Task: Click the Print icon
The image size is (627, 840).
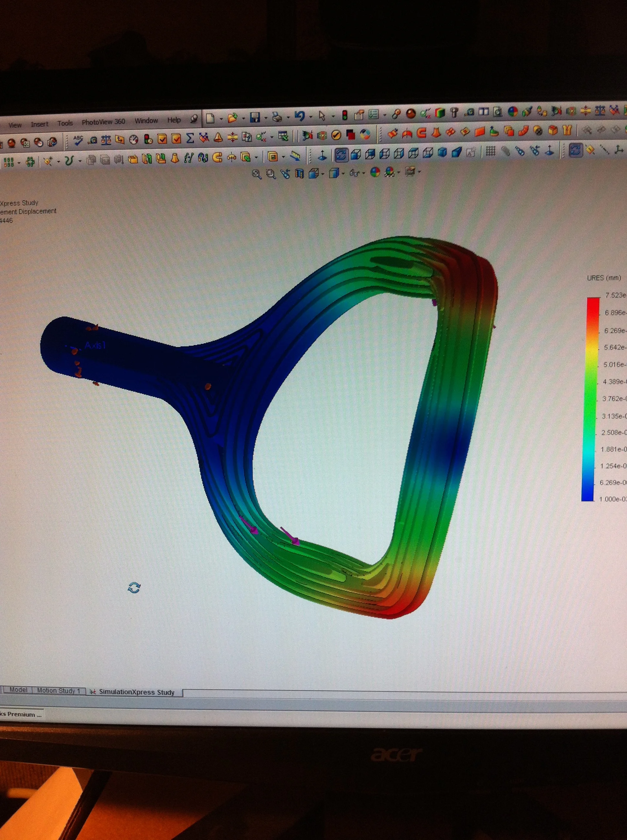Action: click(278, 117)
